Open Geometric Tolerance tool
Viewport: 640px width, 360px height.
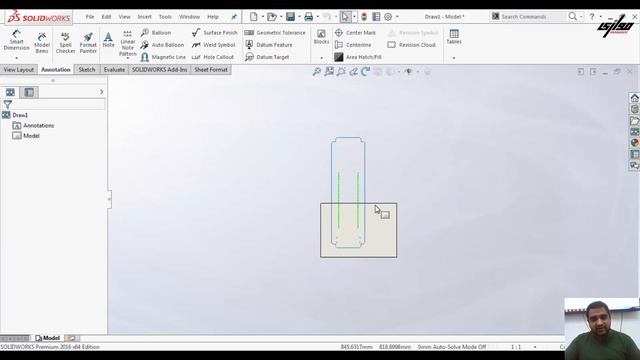pos(275,33)
